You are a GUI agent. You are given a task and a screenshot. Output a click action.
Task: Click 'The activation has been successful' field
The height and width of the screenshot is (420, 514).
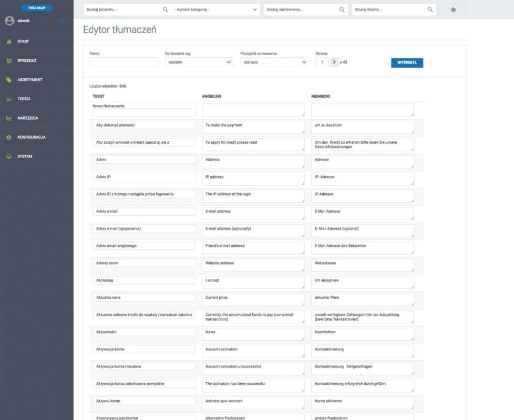pyautogui.click(x=253, y=386)
